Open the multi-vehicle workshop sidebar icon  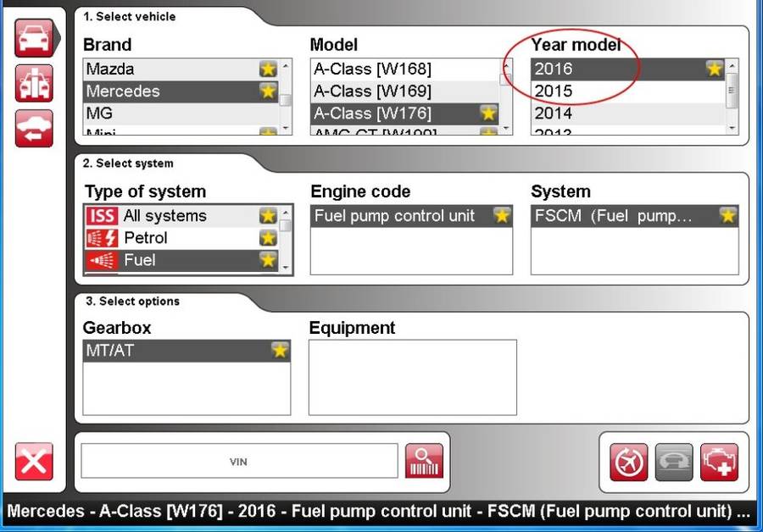(34, 83)
